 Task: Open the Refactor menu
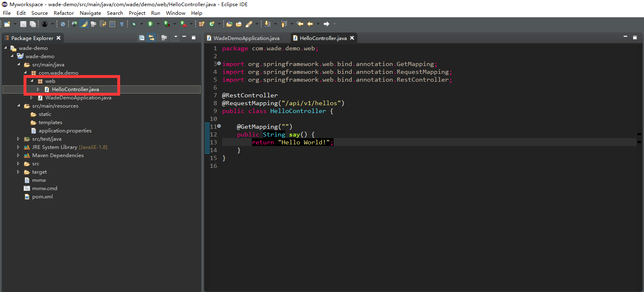[64, 13]
